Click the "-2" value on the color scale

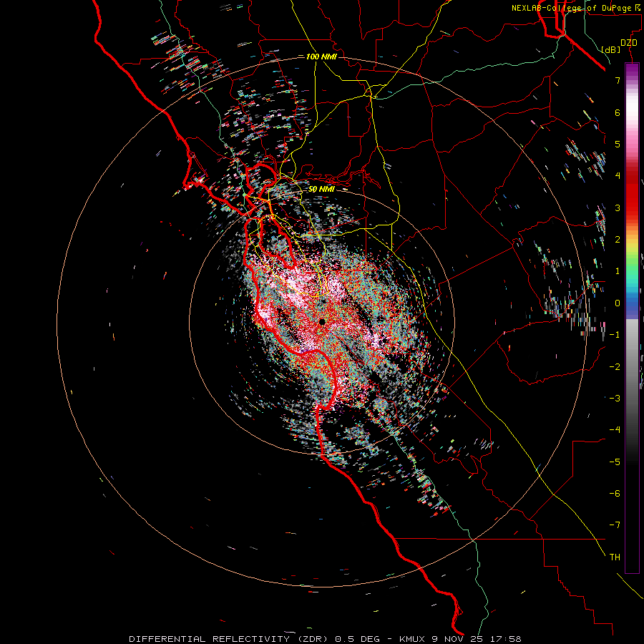click(x=615, y=367)
